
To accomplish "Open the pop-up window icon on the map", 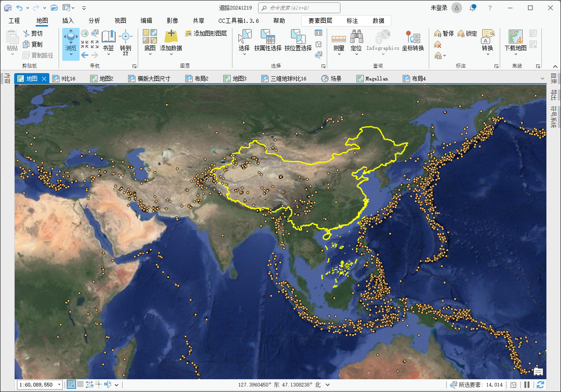I will pyautogui.click(x=539, y=372).
